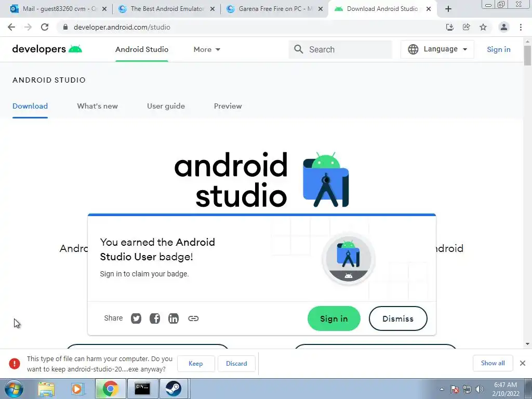
Task: Click the Android Studio User badge image
Action: tap(349, 259)
